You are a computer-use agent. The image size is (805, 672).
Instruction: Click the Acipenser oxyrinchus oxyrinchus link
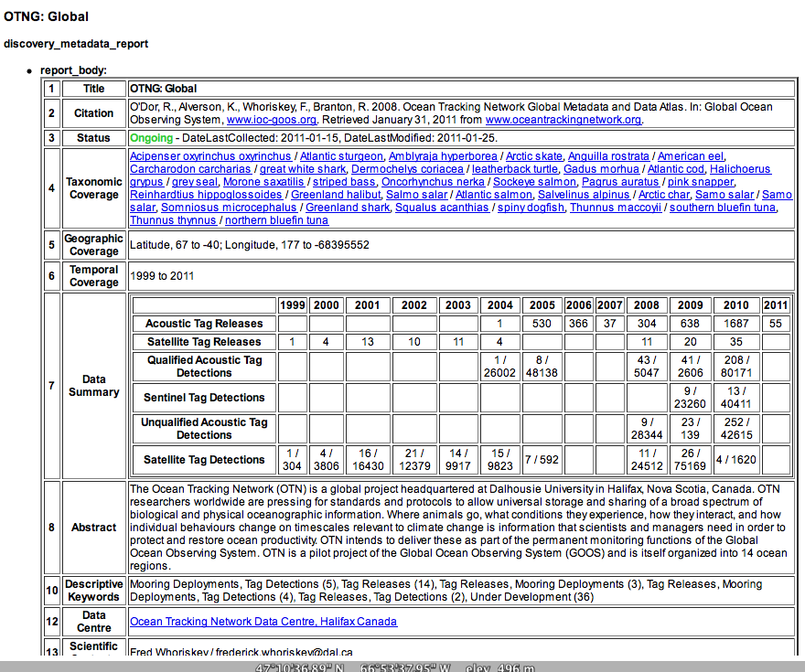click(210, 156)
